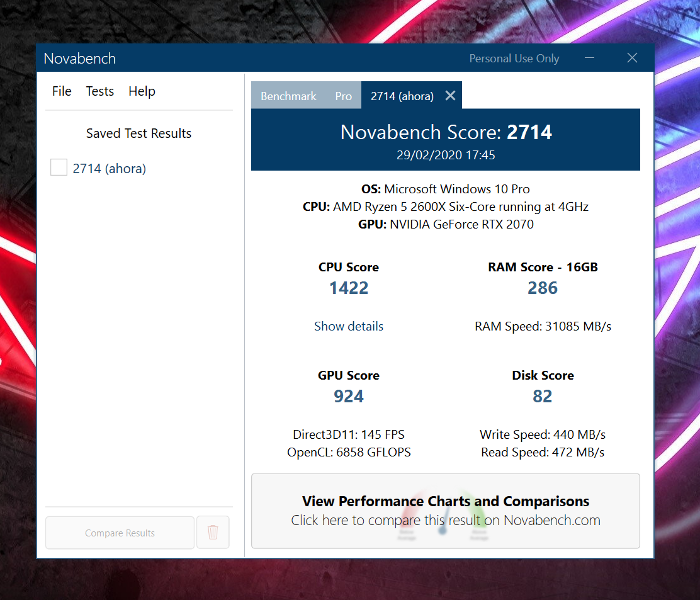The width and height of the screenshot is (700, 600).
Task: Click the Novabench title text
Action: click(80, 59)
